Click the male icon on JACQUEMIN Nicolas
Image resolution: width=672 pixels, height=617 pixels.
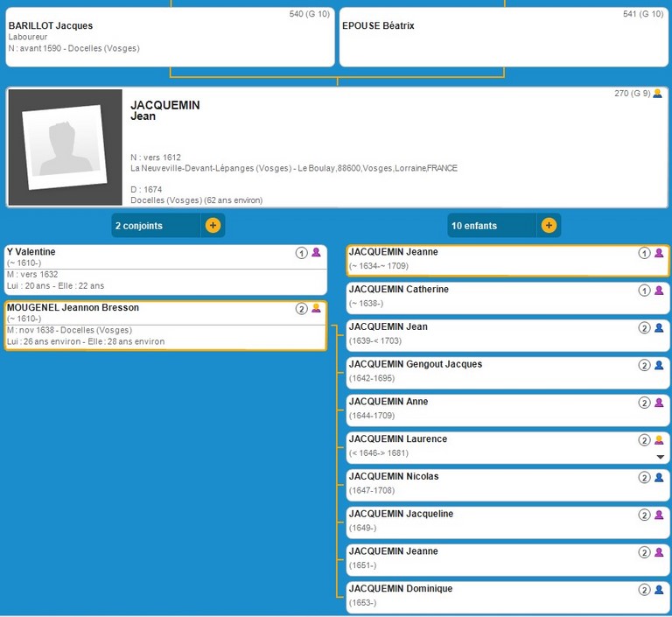click(659, 478)
